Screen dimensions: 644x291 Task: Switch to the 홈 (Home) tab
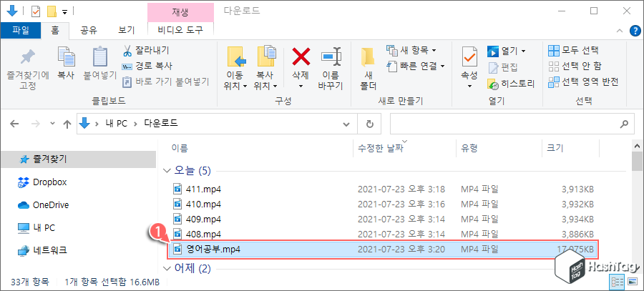[x=55, y=30]
